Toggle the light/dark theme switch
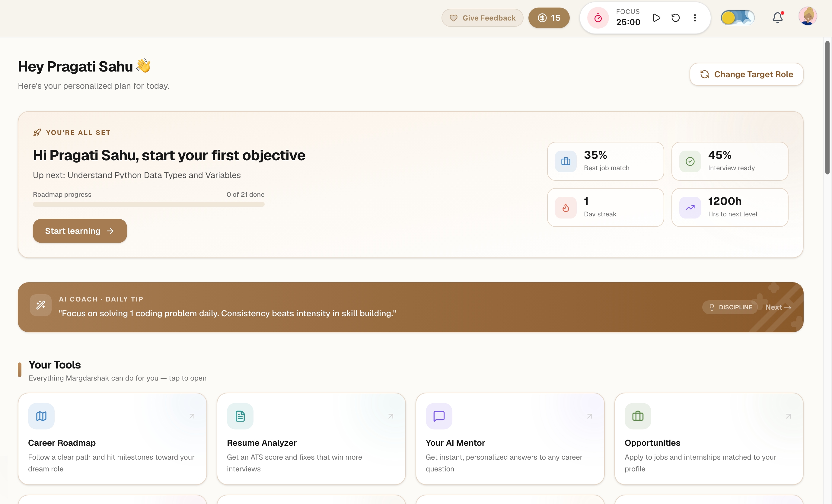The image size is (832, 504). coord(738,18)
